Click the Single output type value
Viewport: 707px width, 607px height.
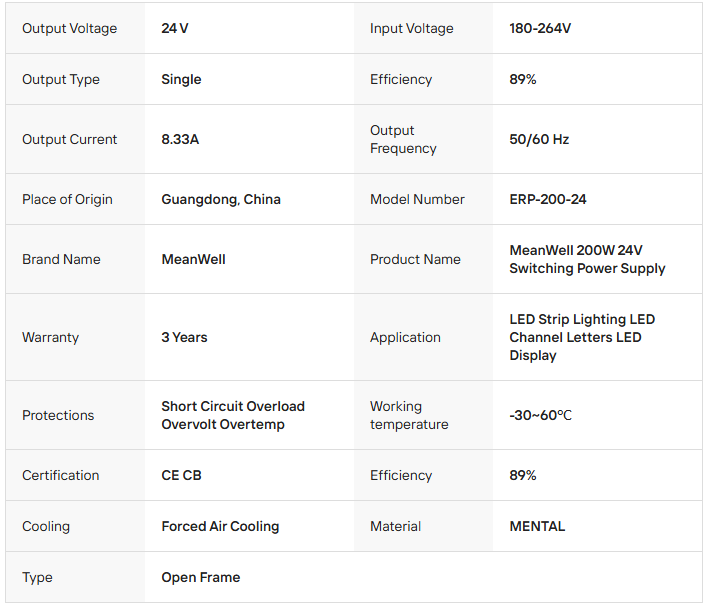pos(181,79)
